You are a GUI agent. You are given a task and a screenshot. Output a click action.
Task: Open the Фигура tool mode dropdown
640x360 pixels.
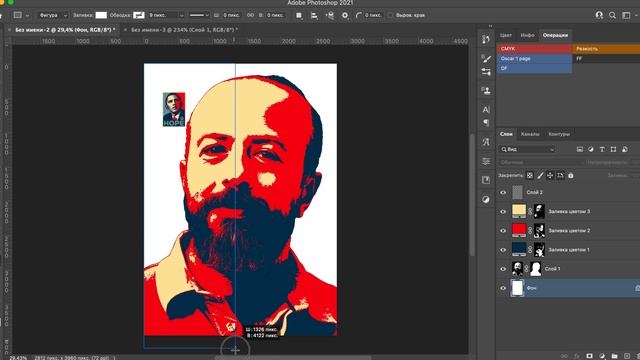pos(52,16)
